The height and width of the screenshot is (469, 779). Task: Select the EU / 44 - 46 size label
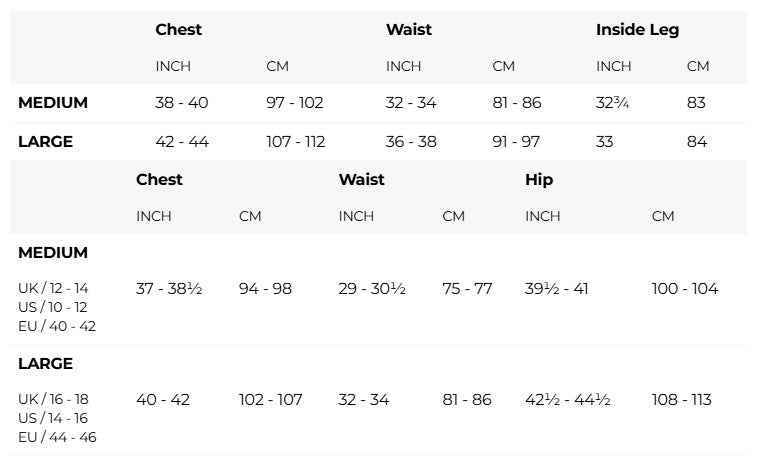click(57, 437)
